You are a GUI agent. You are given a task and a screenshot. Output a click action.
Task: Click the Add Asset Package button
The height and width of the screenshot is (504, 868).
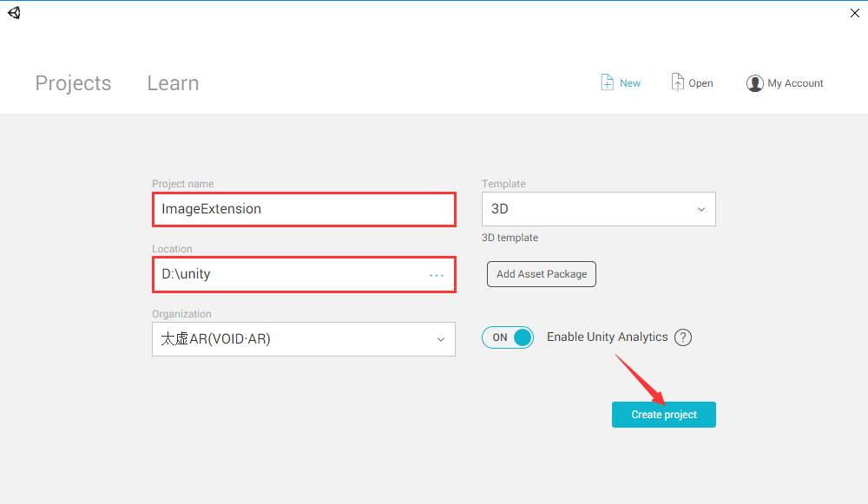point(541,274)
